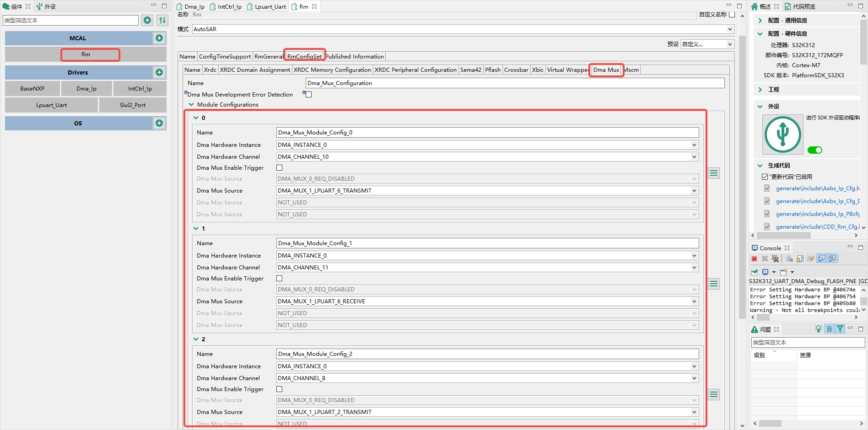Open the Dma Hardware Channel dropdown showing DMA_CHANNEL_11
Screen dimensions: 868x430
tap(694, 267)
